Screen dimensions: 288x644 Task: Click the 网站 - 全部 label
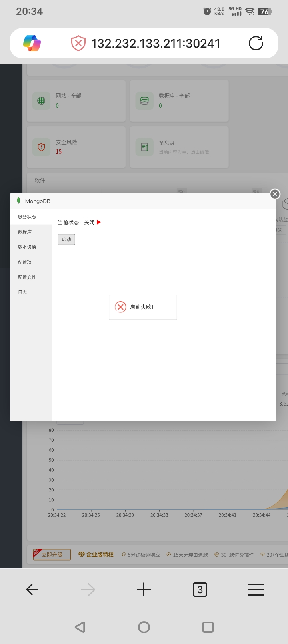click(x=68, y=96)
